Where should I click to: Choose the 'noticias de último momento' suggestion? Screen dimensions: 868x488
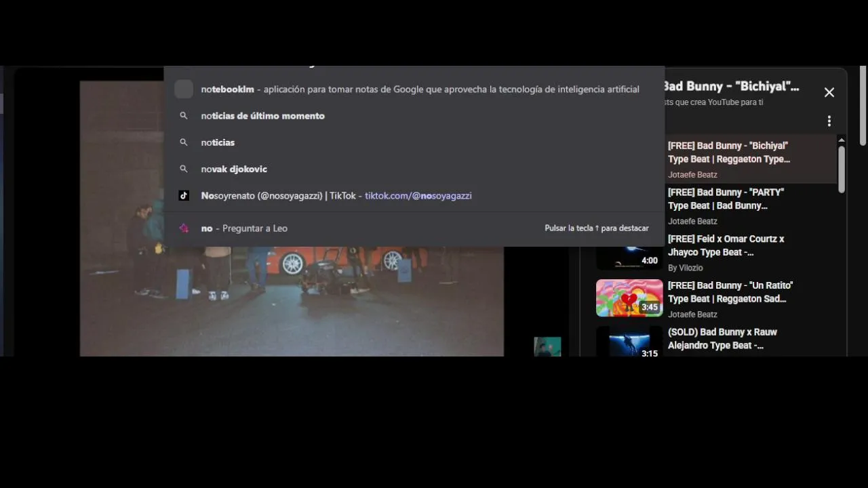(x=414, y=116)
